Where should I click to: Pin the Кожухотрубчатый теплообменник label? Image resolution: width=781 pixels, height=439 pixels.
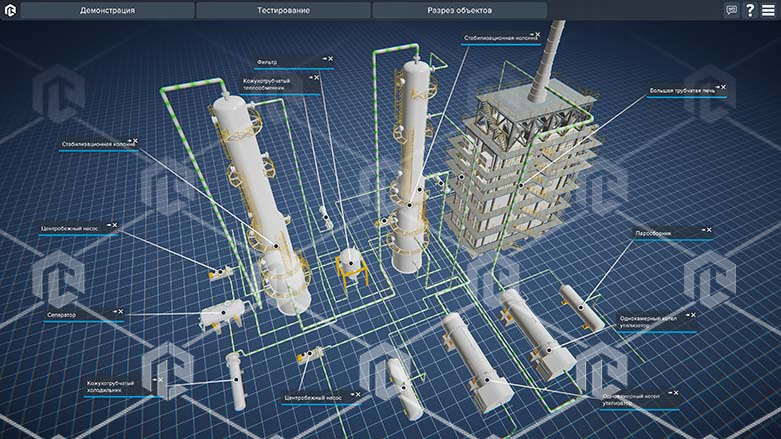310,77
